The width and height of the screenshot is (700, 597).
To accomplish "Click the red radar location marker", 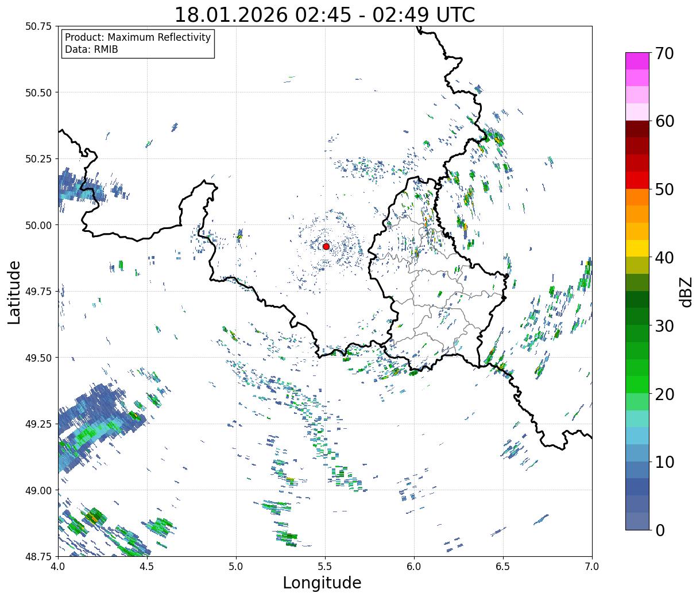I will (326, 246).
